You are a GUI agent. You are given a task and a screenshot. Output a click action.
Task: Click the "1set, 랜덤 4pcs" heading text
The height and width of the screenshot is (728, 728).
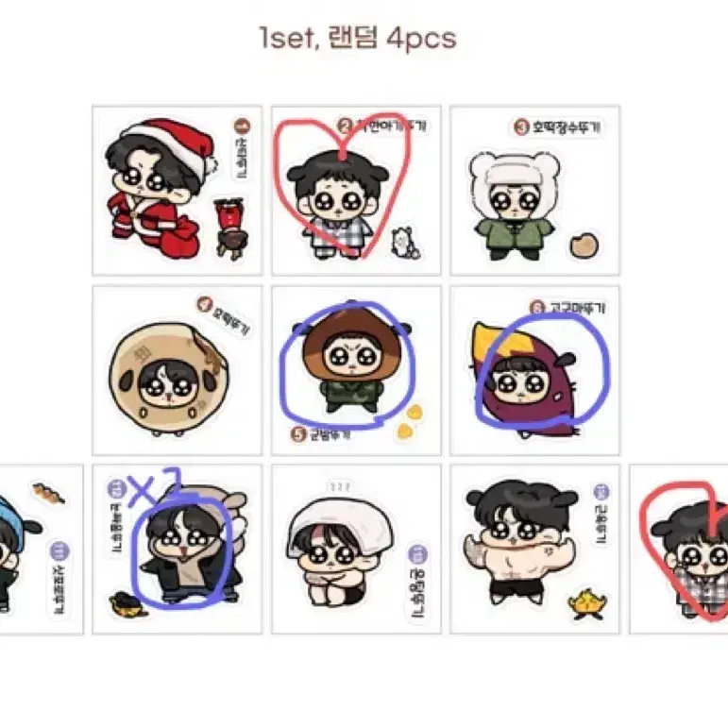(358, 38)
